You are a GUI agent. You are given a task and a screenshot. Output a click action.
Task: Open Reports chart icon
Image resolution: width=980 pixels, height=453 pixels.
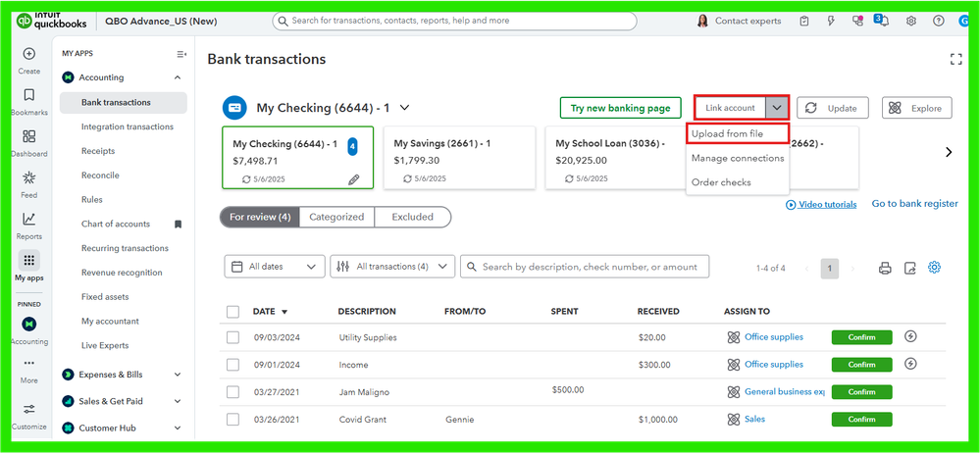(x=28, y=219)
